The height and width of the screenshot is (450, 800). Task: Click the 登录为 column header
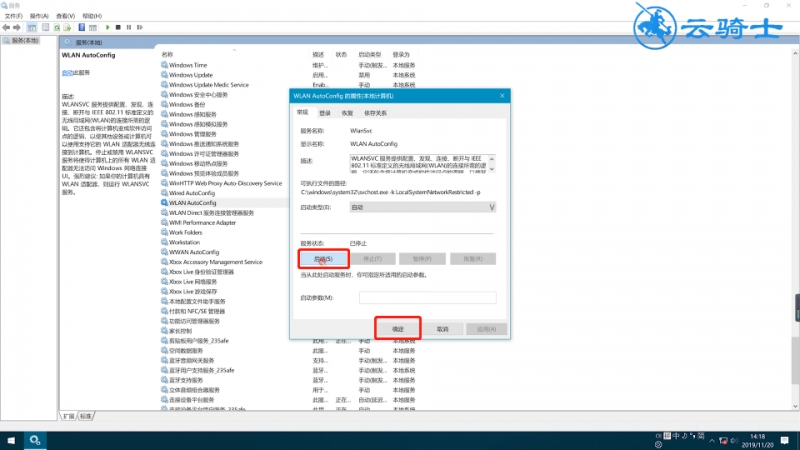[401, 54]
